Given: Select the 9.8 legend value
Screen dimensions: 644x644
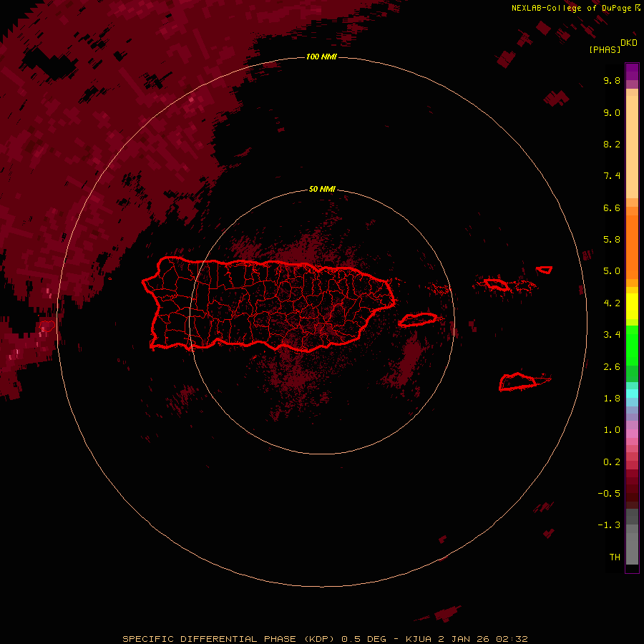Looking at the screenshot, I should (612, 80).
